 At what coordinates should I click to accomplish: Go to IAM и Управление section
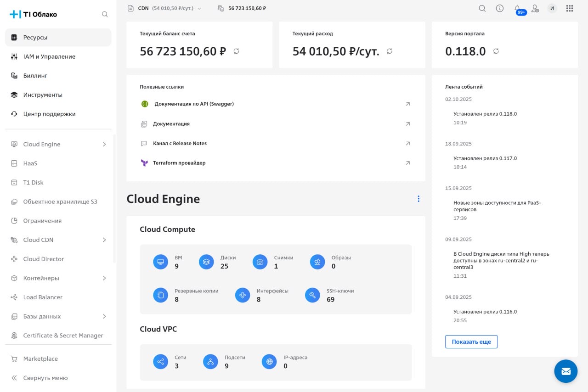pyautogui.click(x=49, y=56)
